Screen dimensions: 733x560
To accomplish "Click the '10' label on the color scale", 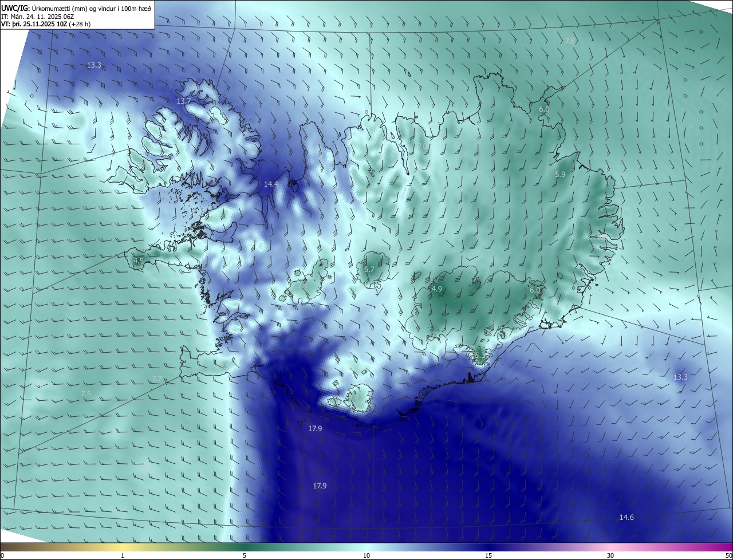I will pyautogui.click(x=366, y=555).
